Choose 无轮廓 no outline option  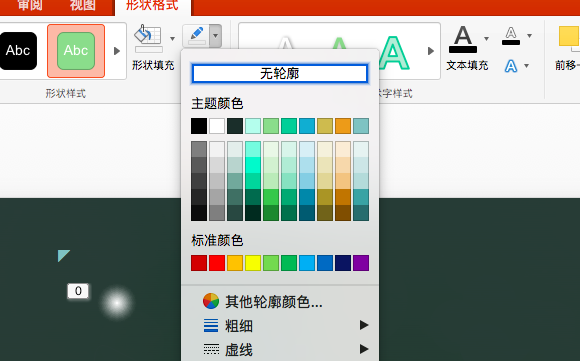coord(280,73)
